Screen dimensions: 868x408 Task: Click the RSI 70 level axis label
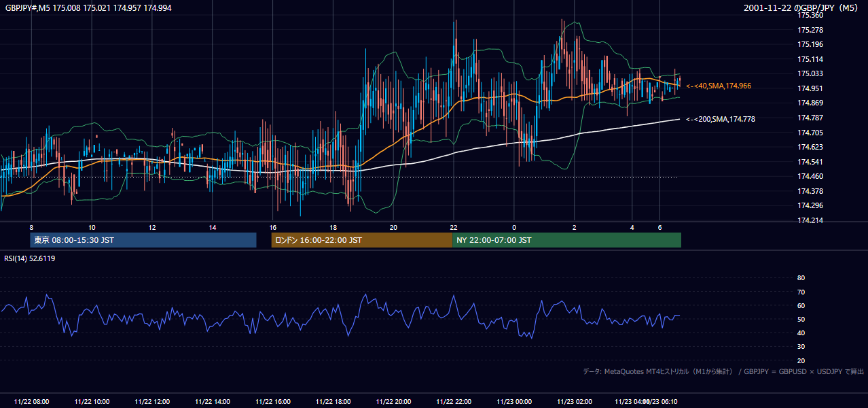tap(801, 292)
